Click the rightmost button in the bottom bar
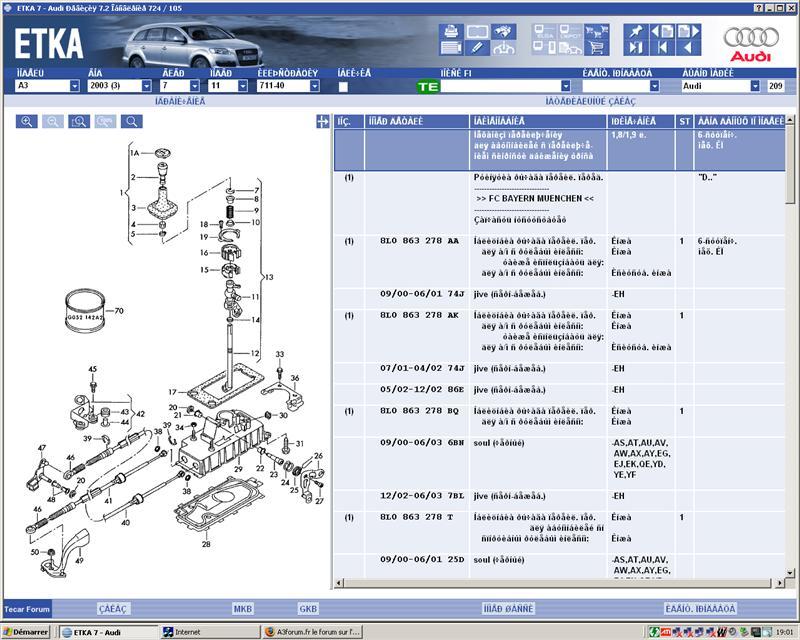The height and width of the screenshot is (640, 800). coord(700,609)
